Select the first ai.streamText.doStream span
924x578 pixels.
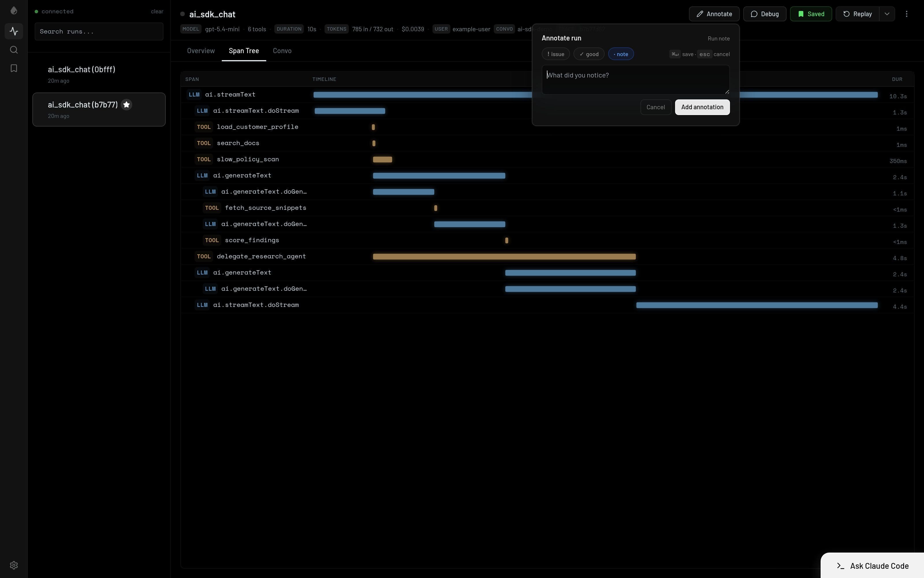click(547, 111)
